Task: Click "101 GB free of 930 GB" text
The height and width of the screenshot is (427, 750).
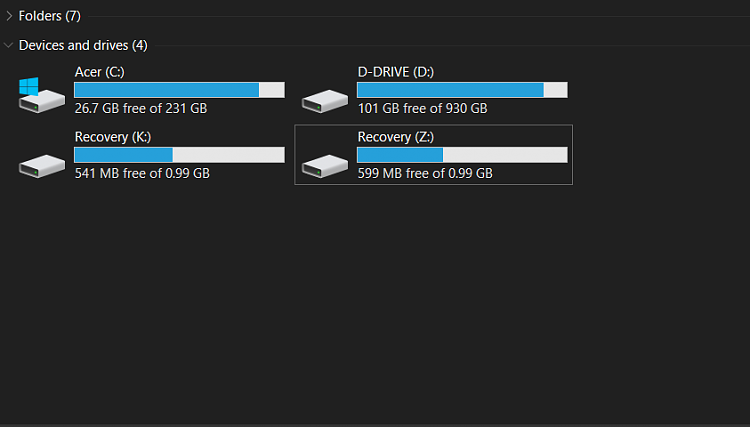Action: pos(422,108)
